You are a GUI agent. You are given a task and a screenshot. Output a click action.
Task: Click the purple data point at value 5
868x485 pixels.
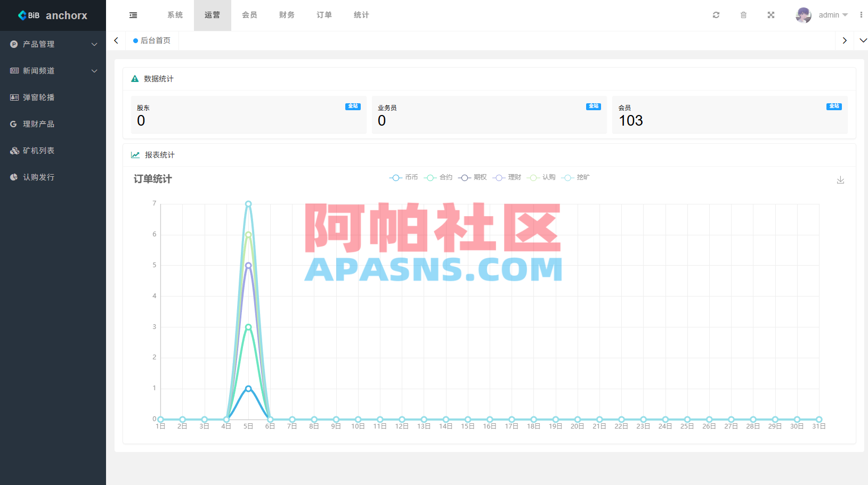[x=248, y=265]
